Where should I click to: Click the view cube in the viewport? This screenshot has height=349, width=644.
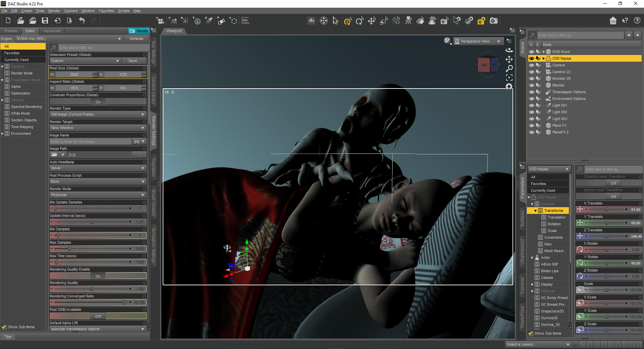488,64
